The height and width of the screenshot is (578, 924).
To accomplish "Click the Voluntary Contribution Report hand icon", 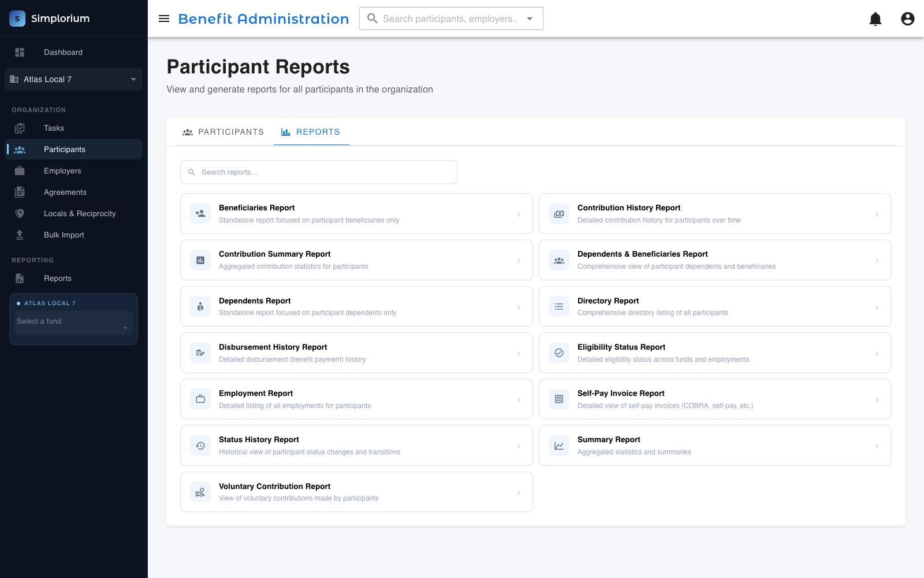I will pos(200,492).
